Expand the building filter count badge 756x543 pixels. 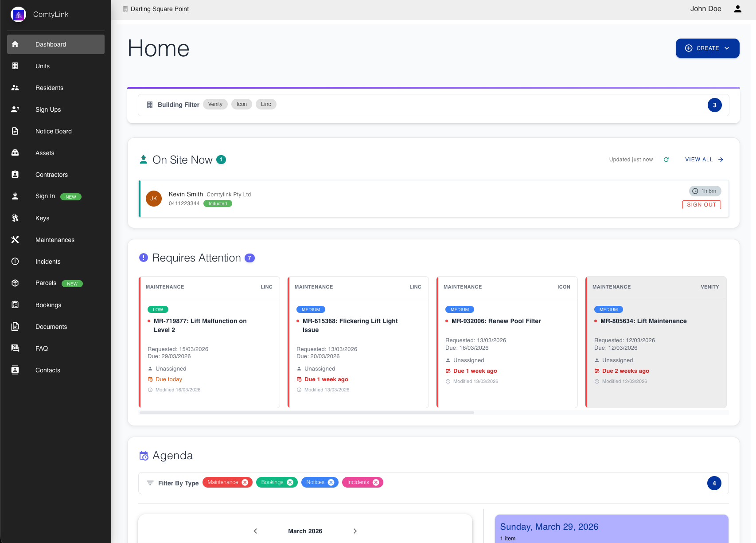pos(715,105)
